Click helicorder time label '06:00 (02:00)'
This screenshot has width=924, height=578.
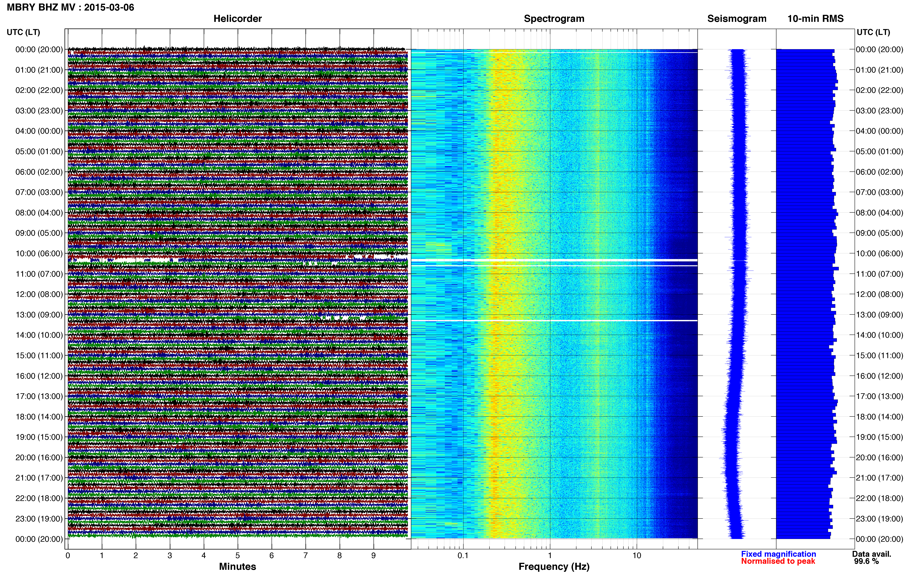[39, 172]
